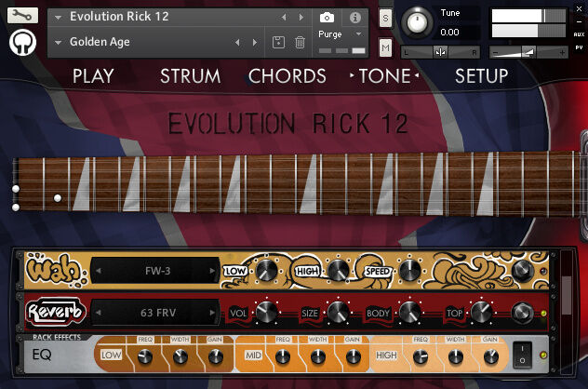This screenshot has width=588, height=389.
Task: Click the Reverb BODY knob
Action: tap(409, 312)
